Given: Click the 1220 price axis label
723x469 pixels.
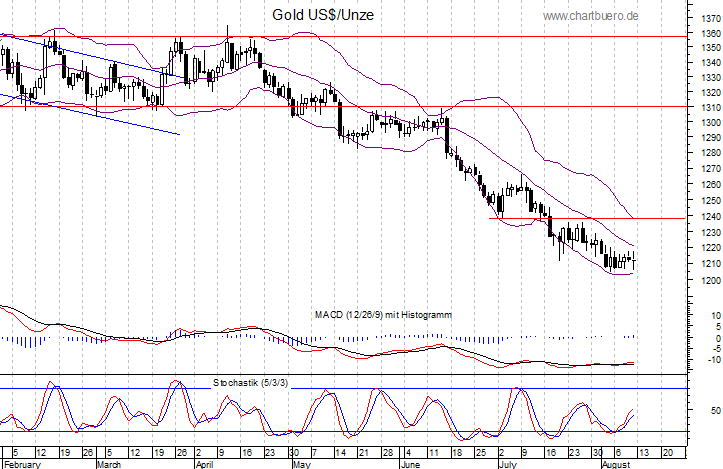Looking at the screenshot, I should coord(711,248).
